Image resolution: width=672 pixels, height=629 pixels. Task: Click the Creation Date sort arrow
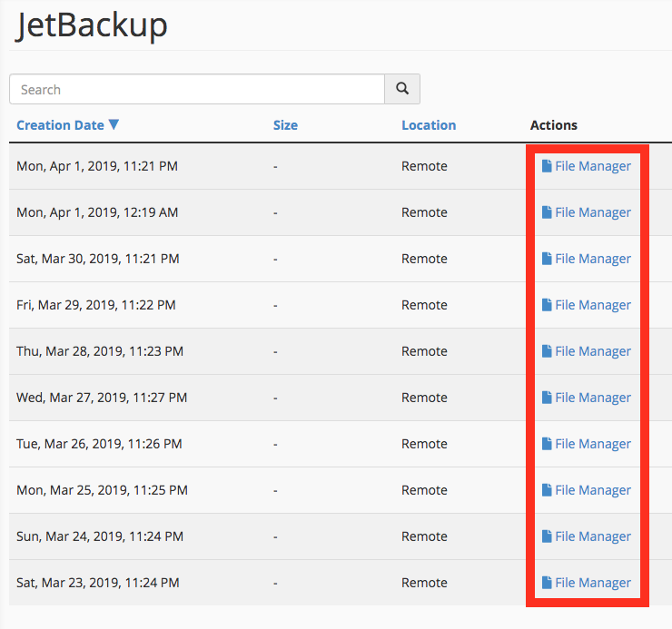[x=114, y=124]
